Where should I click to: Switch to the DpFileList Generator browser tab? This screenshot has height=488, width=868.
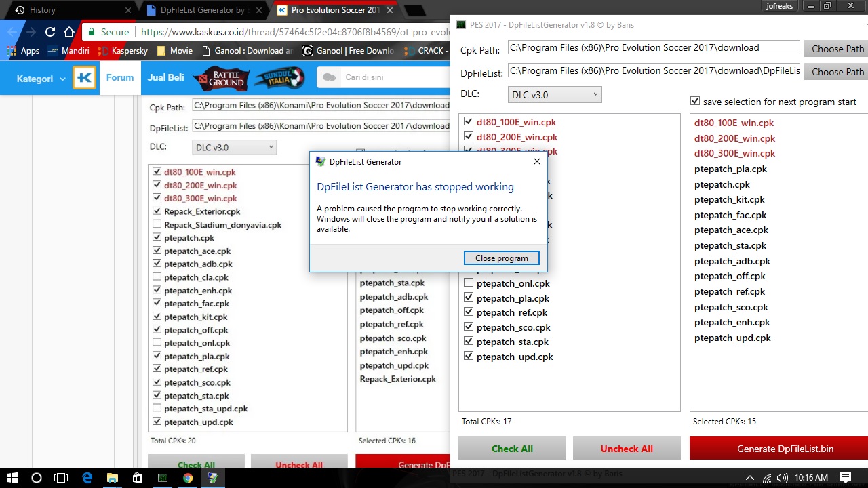coord(203,10)
